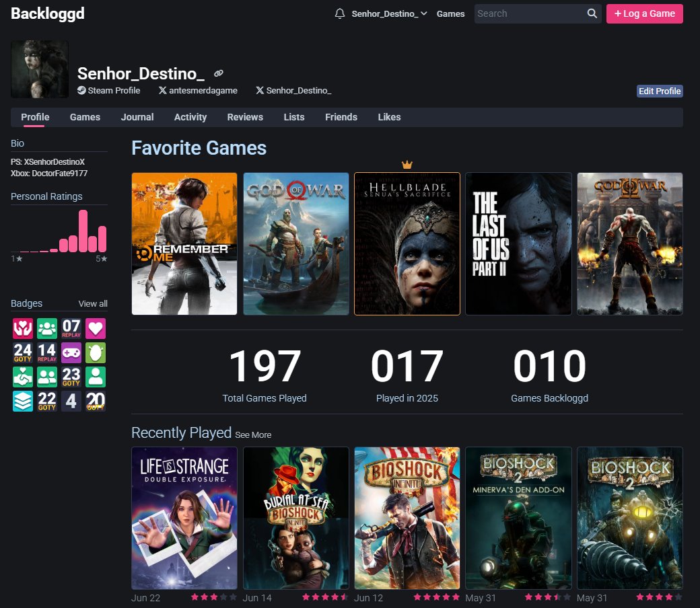Image resolution: width=700 pixels, height=608 pixels.
Task: Switch to the Games tab
Action: [85, 117]
